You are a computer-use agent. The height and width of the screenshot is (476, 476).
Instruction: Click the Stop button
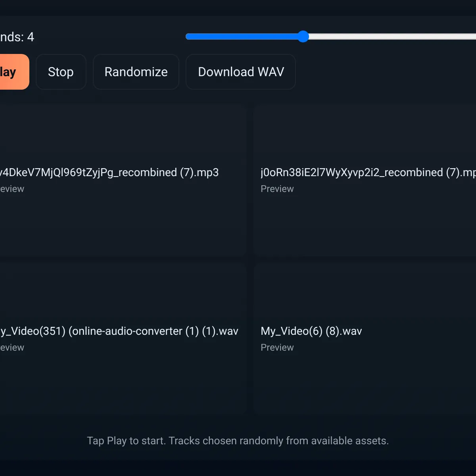(61, 72)
